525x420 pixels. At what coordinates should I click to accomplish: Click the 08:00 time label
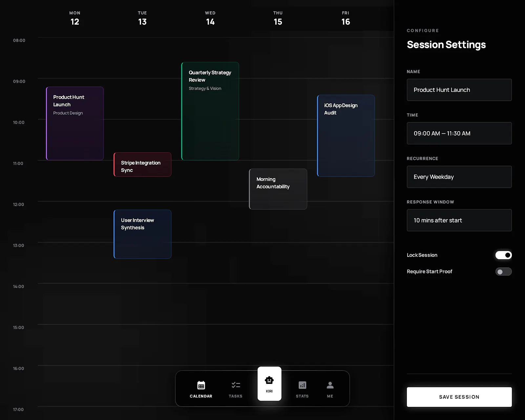point(19,40)
